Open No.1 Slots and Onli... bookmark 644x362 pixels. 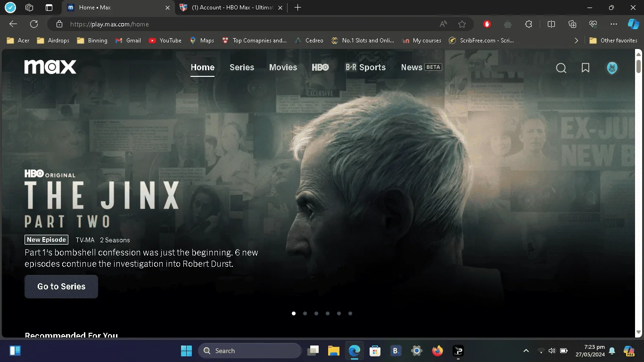coord(363,41)
